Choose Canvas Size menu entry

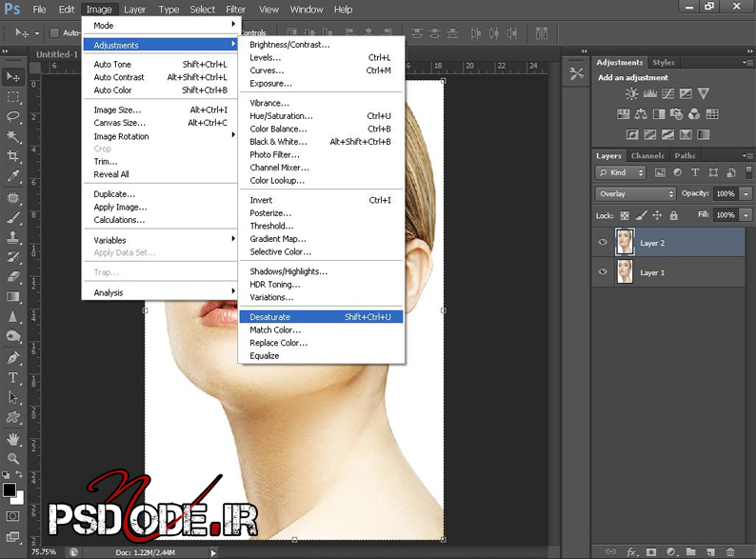(x=160, y=123)
